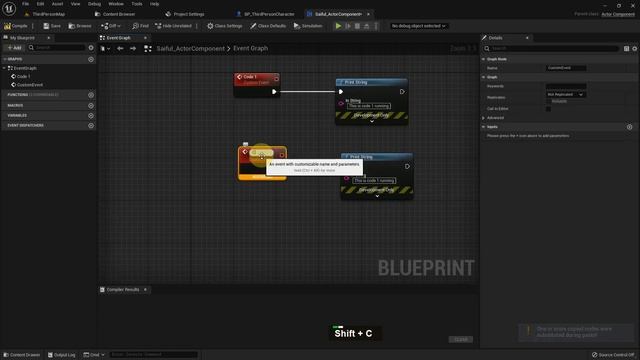Open the Asset menu
Screen dimensions: 640x360
(x=58, y=4)
